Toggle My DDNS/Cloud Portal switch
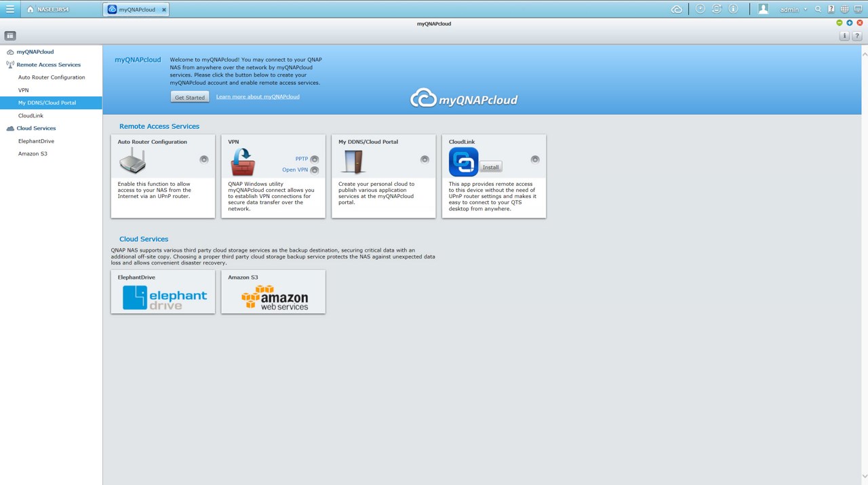This screenshot has width=868, height=485. 425,159
